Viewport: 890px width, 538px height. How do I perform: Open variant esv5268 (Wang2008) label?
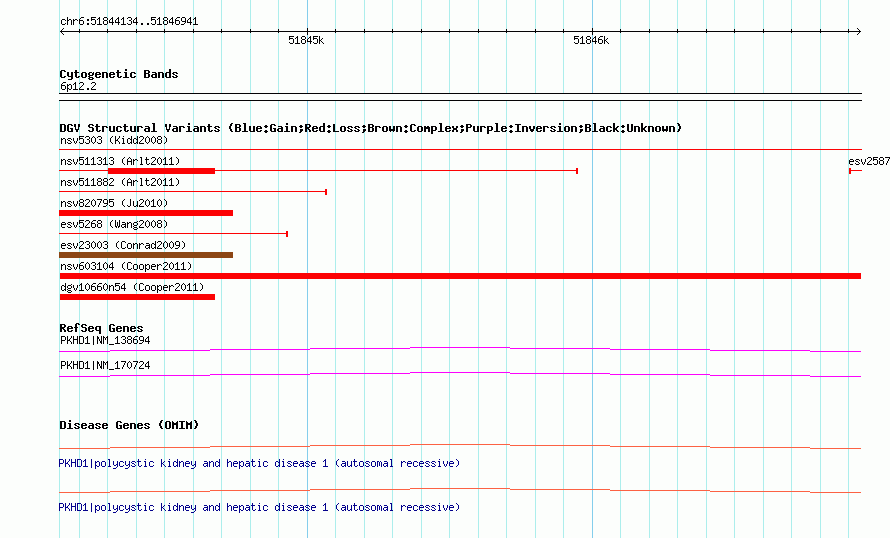tap(114, 224)
